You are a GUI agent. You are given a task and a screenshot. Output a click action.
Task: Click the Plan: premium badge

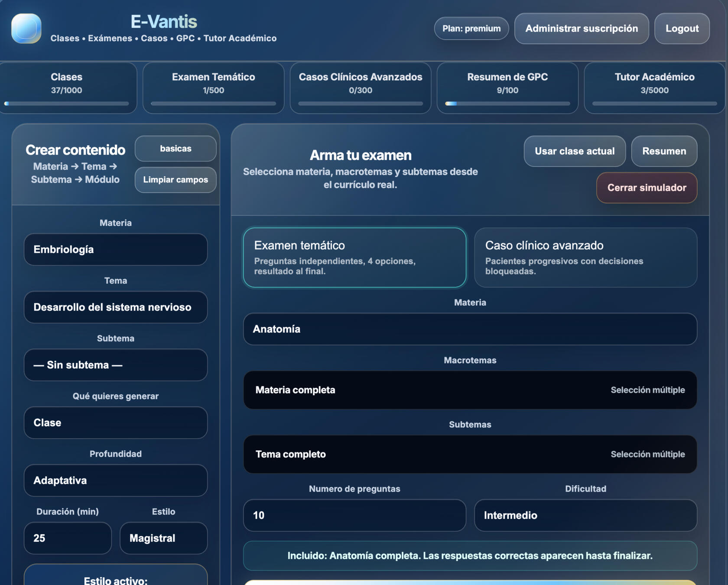coord(471,29)
